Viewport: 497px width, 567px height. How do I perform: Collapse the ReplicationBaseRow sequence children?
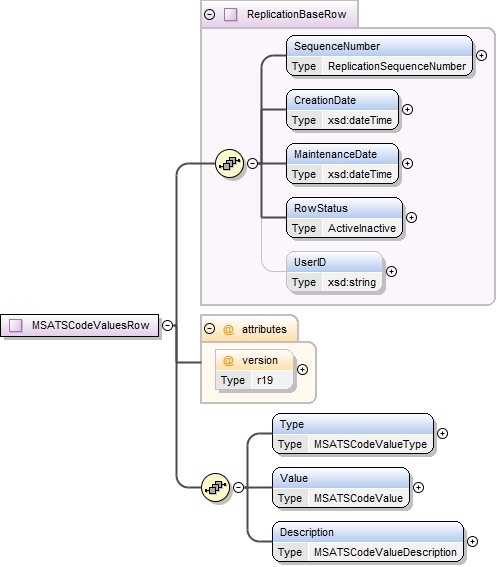click(x=252, y=163)
